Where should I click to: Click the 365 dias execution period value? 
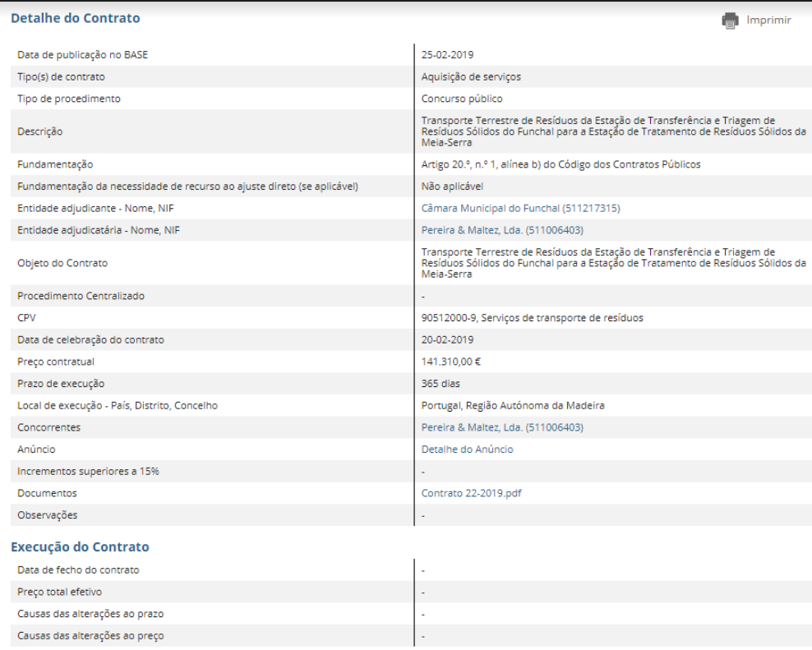[441, 384]
